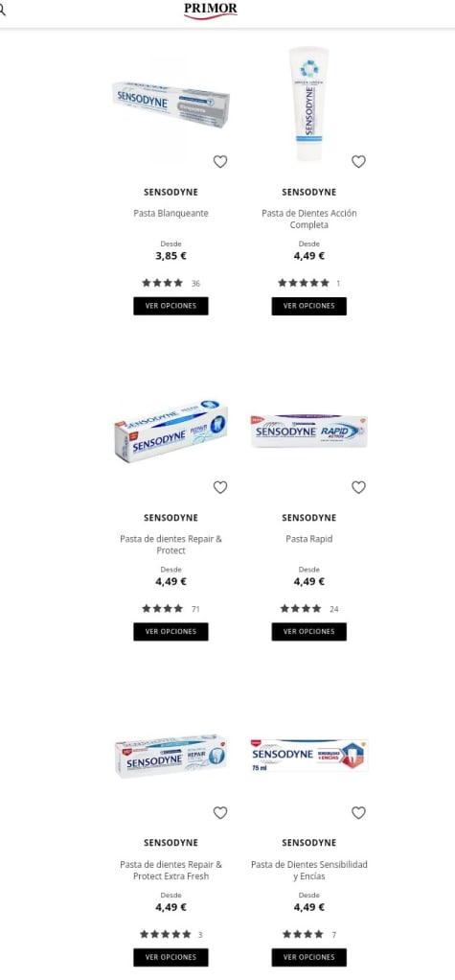Open the PRIMOR logo homepage

pyautogui.click(x=211, y=10)
